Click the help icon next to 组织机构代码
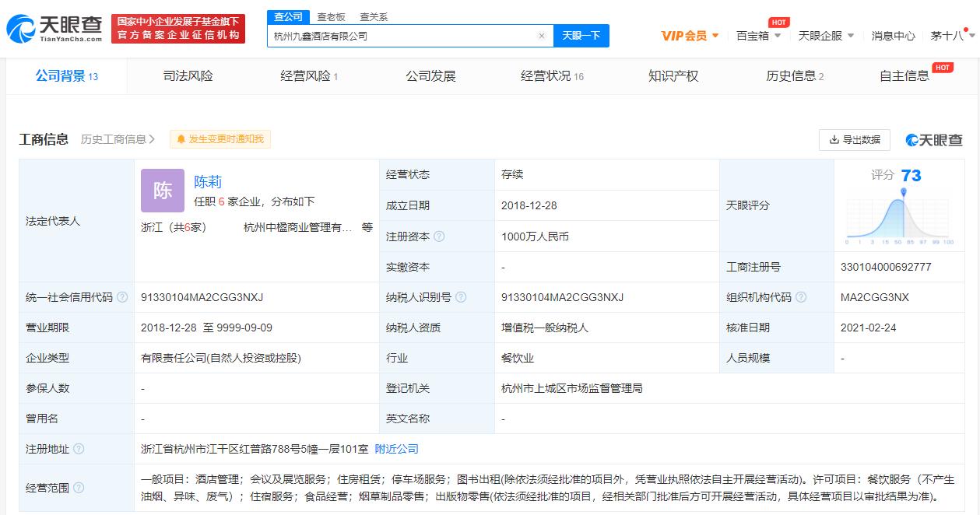The image size is (980, 515). pos(801,297)
